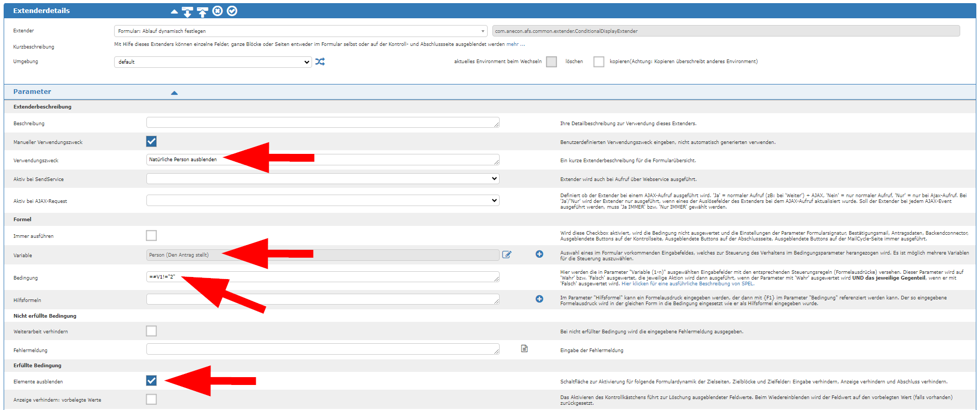980x410 pixels.
Task: Uncheck Manueller Verwendungszweck checkbox
Action: tap(151, 141)
